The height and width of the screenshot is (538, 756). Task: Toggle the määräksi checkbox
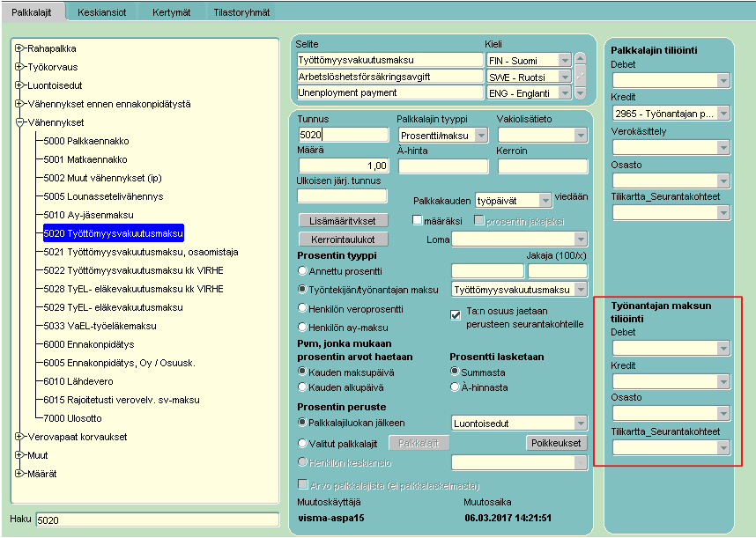[x=418, y=220]
